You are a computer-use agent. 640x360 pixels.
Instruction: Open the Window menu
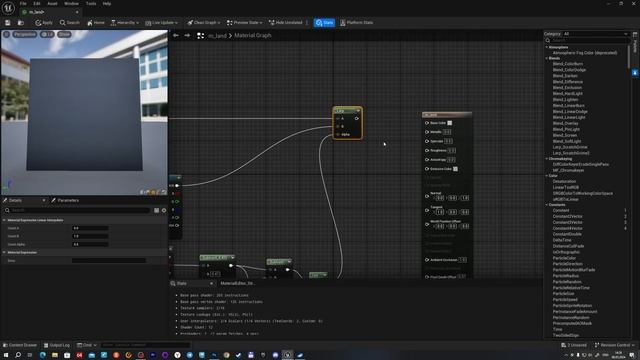71,4
